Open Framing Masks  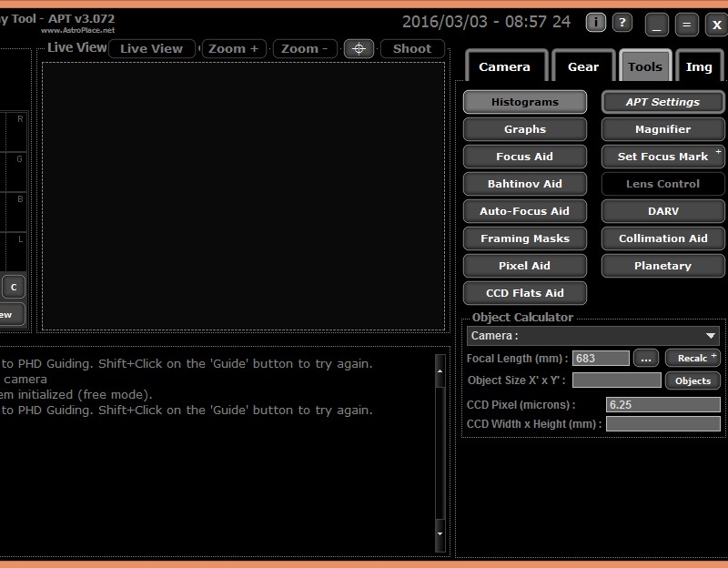coord(525,238)
